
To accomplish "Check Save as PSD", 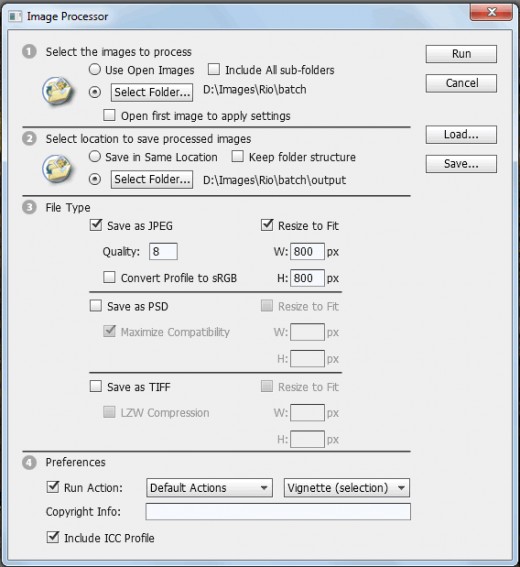I will tap(96, 306).
